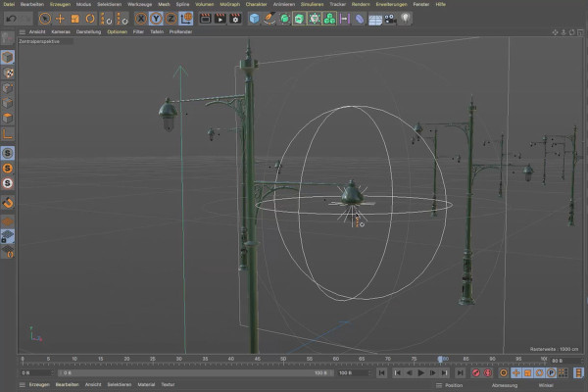The height and width of the screenshot is (392, 588).
Task: Toggle parameter keyframe recording (P)
Action: (551, 372)
